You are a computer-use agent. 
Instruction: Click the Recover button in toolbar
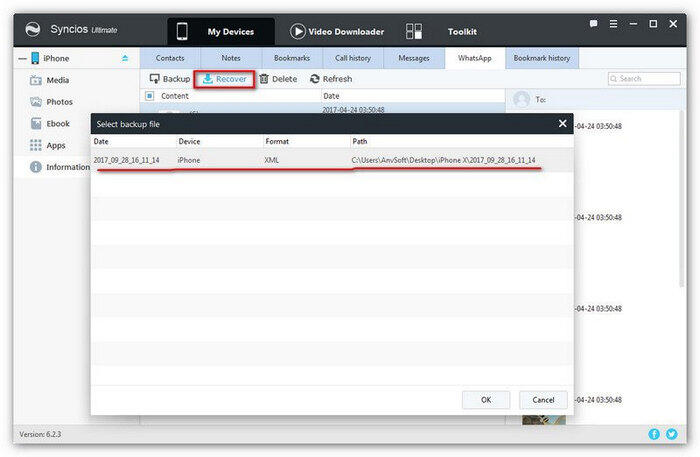[224, 79]
